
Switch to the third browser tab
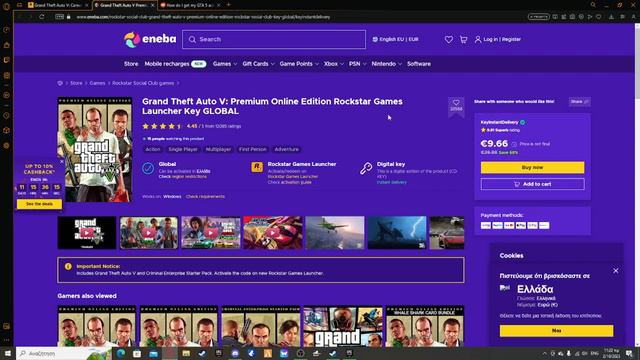[189, 5]
